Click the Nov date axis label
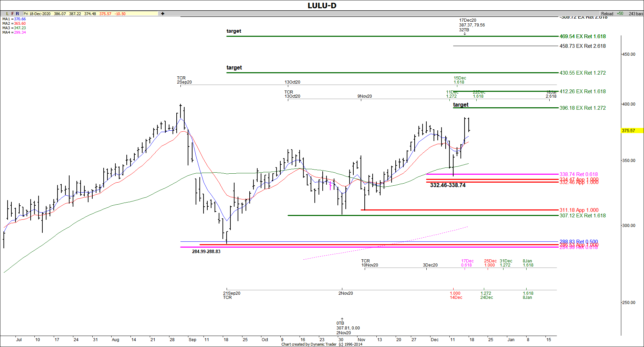644x347 pixels. (362, 340)
